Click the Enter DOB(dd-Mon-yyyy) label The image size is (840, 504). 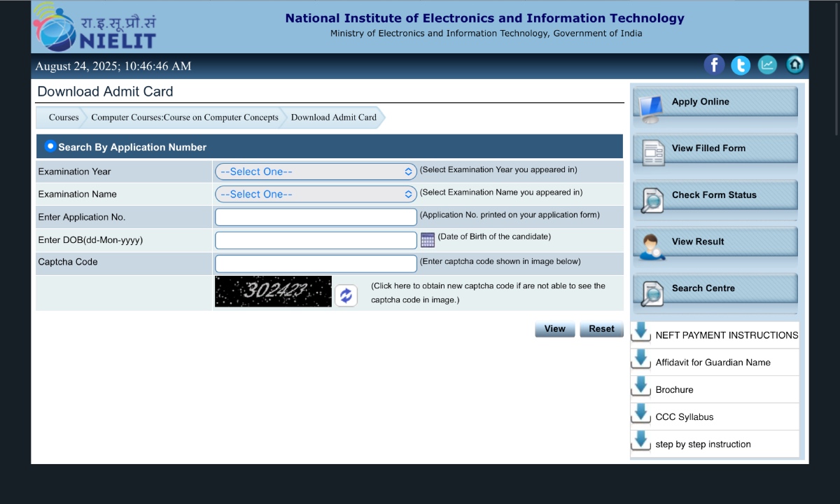click(90, 240)
